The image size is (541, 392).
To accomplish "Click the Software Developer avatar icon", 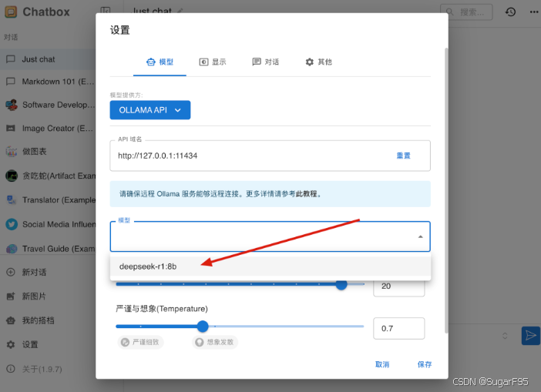I will [12, 105].
